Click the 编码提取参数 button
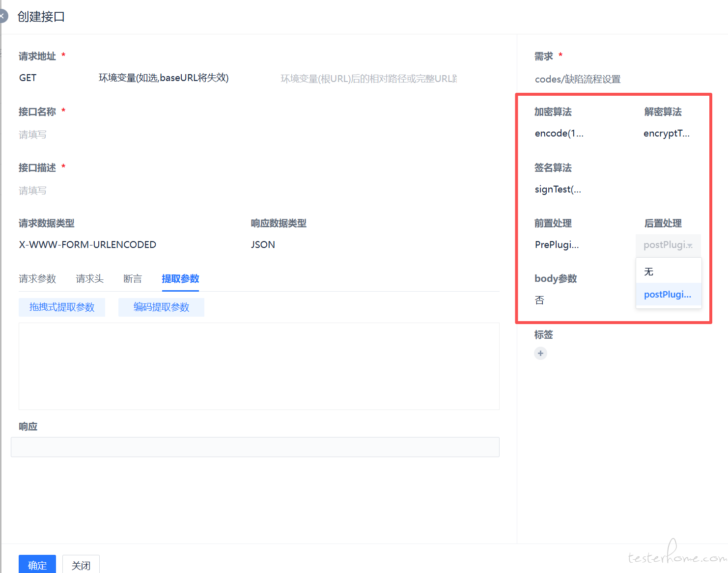This screenshot has height=573, width=728. 161,307
